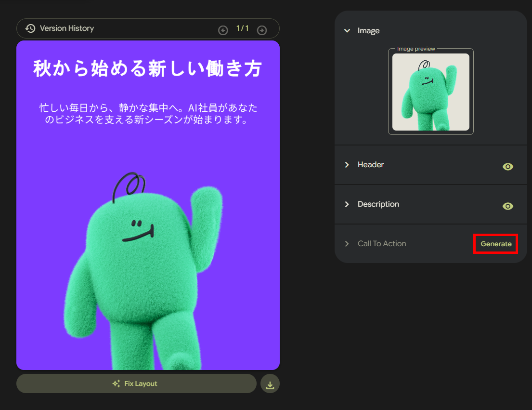Viewport: 532px width, 410px height.
Task: Click the 1/1 version counter
Action: click(243, 28)
